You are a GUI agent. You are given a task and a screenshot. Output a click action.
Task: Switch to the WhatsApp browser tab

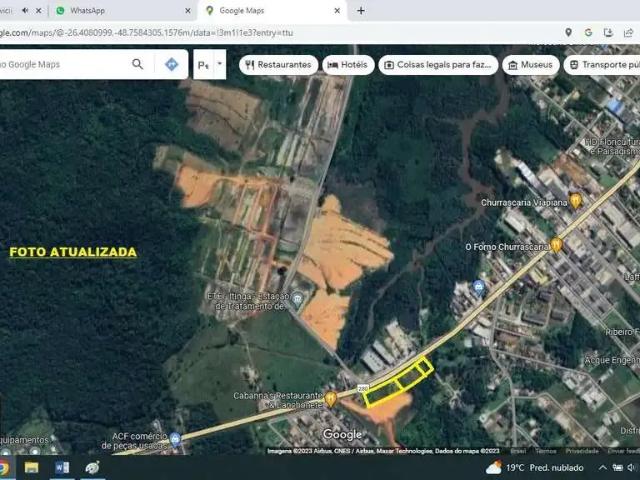[x=120, y=11]
